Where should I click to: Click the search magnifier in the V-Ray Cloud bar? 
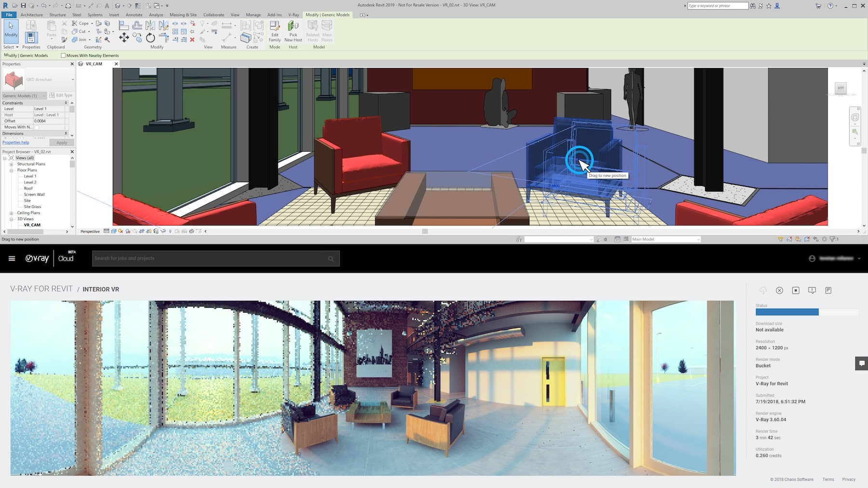[x=331, y=259]
